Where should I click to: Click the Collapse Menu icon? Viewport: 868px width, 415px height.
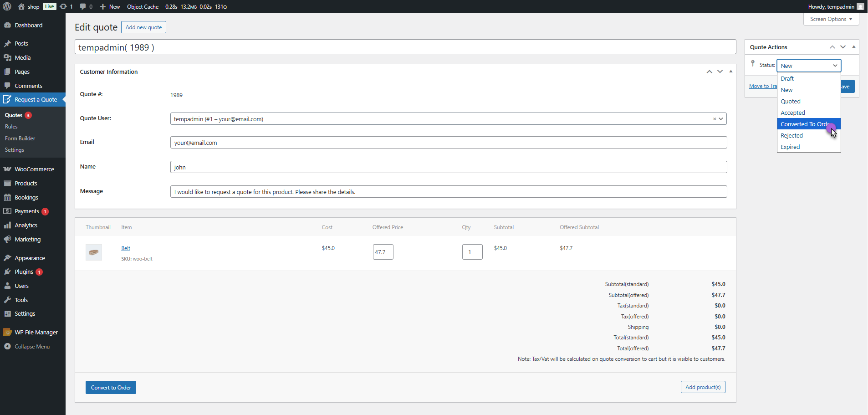pos(7,347)
